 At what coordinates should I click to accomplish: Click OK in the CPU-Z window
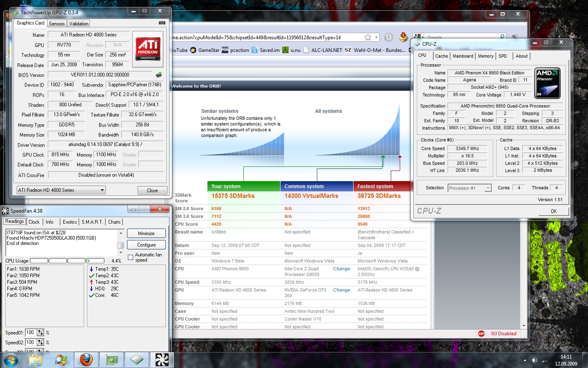click(554, 211)
